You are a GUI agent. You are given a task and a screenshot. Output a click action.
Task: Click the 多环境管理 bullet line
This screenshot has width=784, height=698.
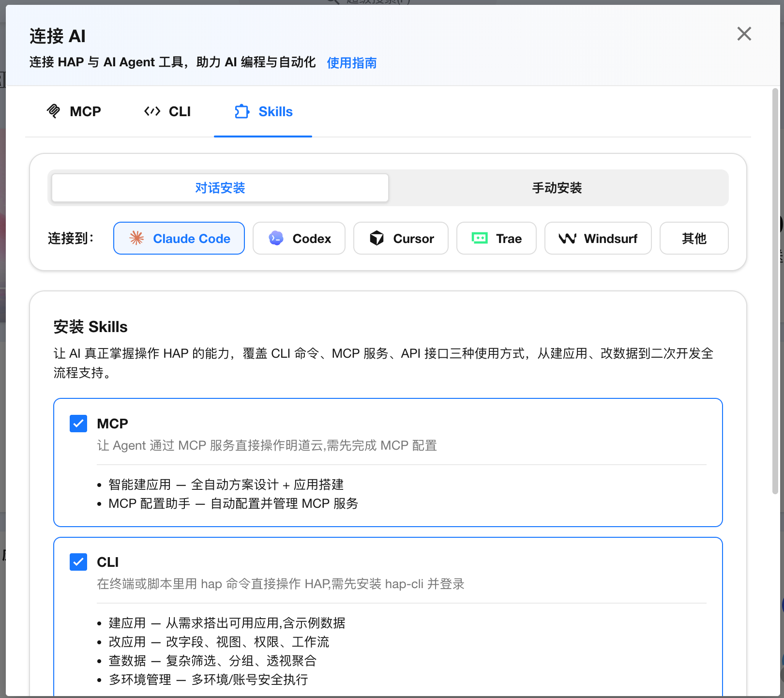(x=208, y=680)
